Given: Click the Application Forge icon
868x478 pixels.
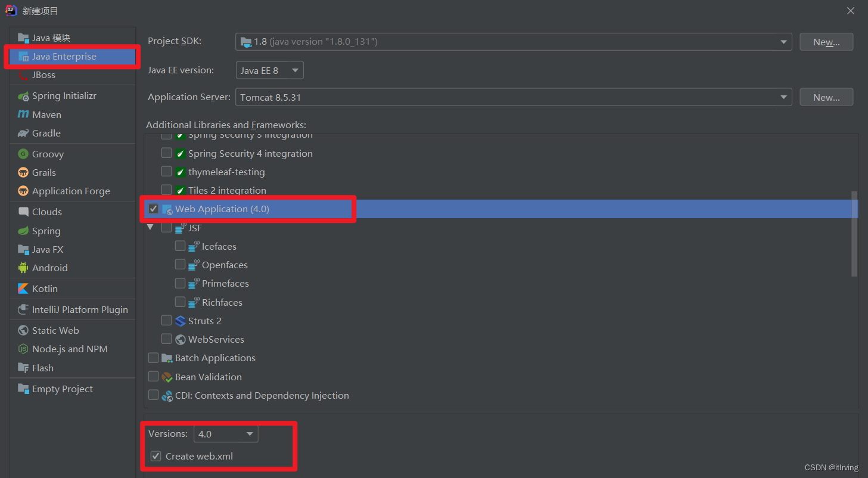Looking at the screenshot, I should (23, 191).
